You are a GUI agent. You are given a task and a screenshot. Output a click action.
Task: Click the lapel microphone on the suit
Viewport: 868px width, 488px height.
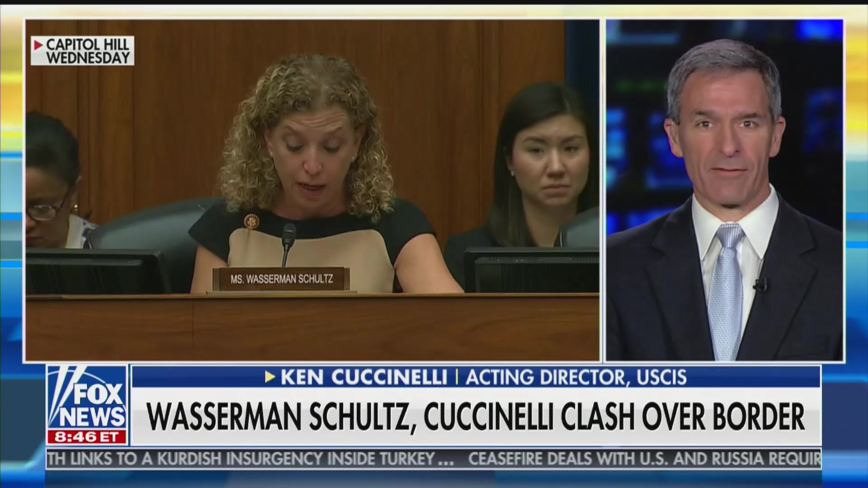click(x=760, y=285)
